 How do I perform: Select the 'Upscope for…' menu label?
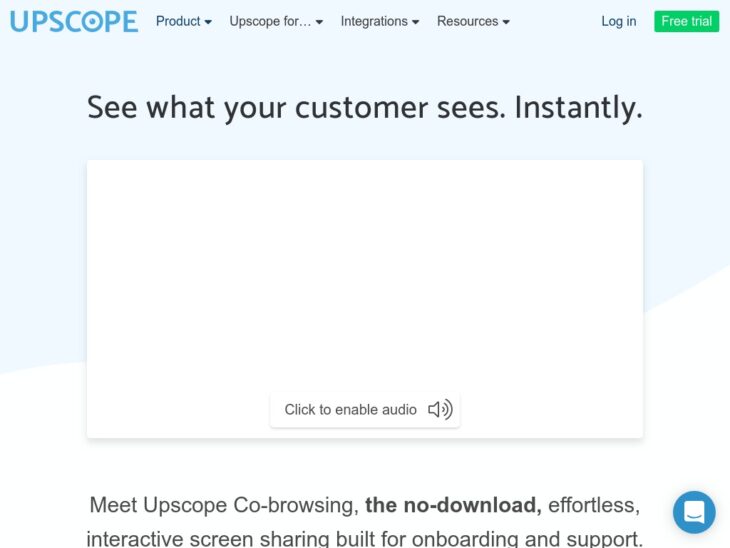pyautogui.click(x=270, y=21)
